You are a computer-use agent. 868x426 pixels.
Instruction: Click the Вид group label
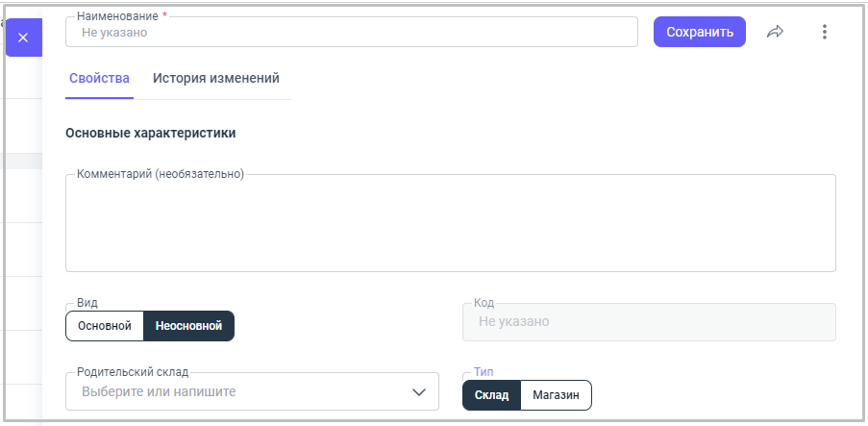coord(87,302)
